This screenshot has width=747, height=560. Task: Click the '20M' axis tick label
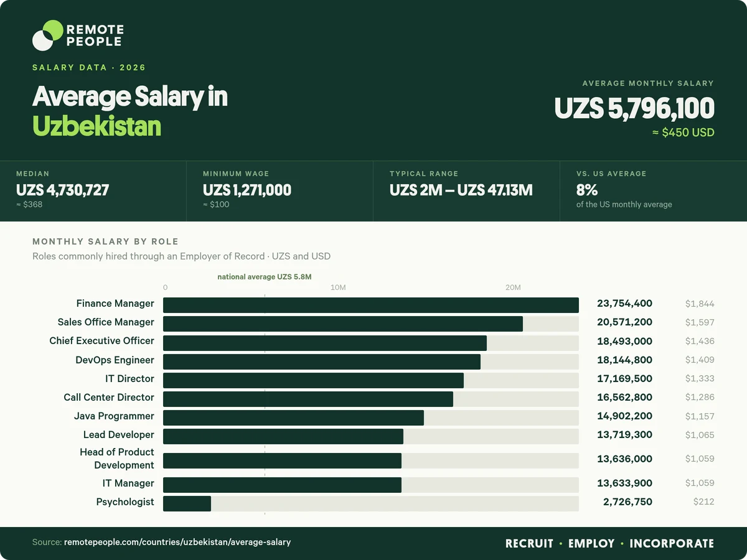point(513,287)
